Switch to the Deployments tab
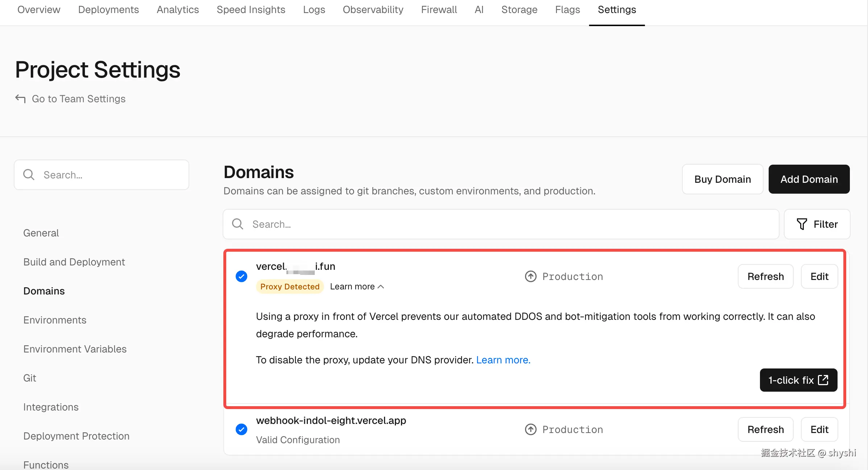Viewport: 868px width, 470px height. click(x=108, y=10)
